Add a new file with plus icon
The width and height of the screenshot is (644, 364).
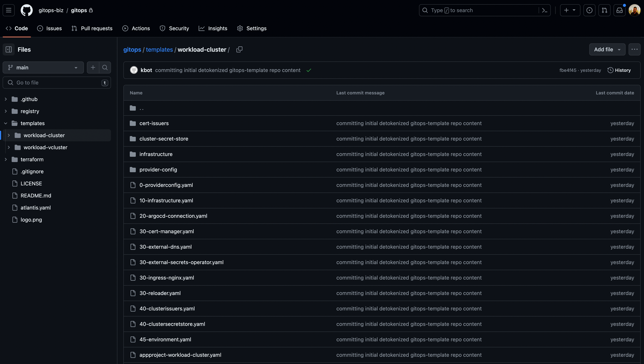click(93, 68)
